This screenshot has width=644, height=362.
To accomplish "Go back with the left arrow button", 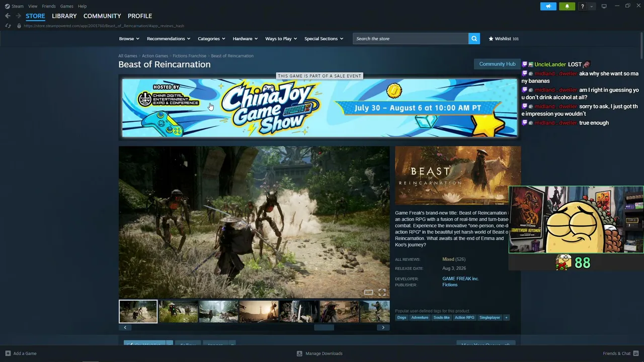I will pos(8,16).
